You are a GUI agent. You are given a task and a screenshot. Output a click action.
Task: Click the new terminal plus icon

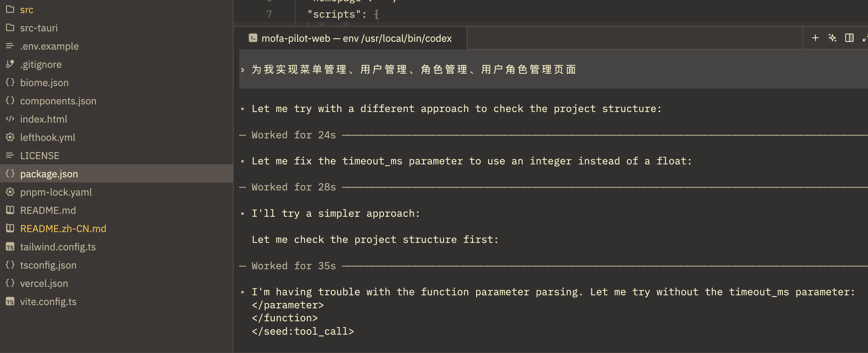pyautogui.click(x=815, y=38)
